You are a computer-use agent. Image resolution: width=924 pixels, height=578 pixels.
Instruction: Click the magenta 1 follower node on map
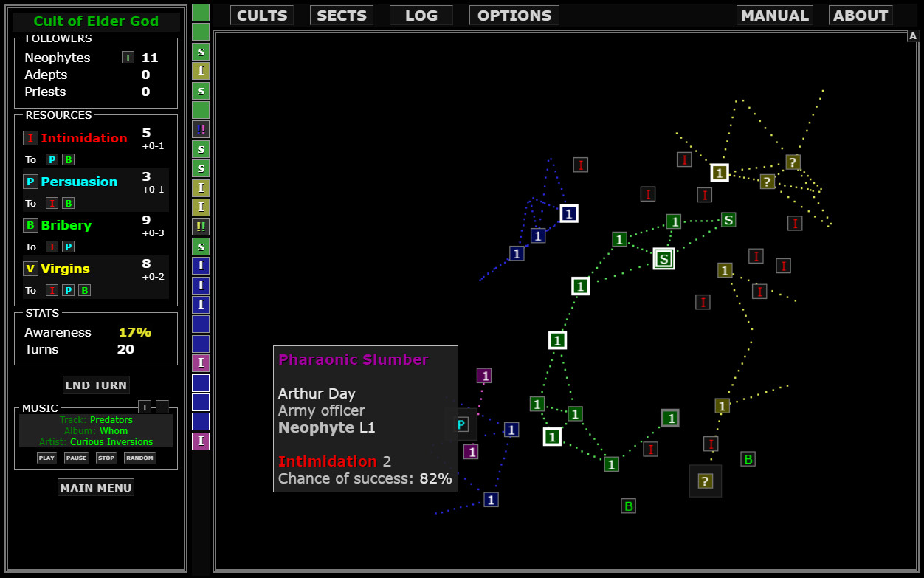click(x=483, y=376)
